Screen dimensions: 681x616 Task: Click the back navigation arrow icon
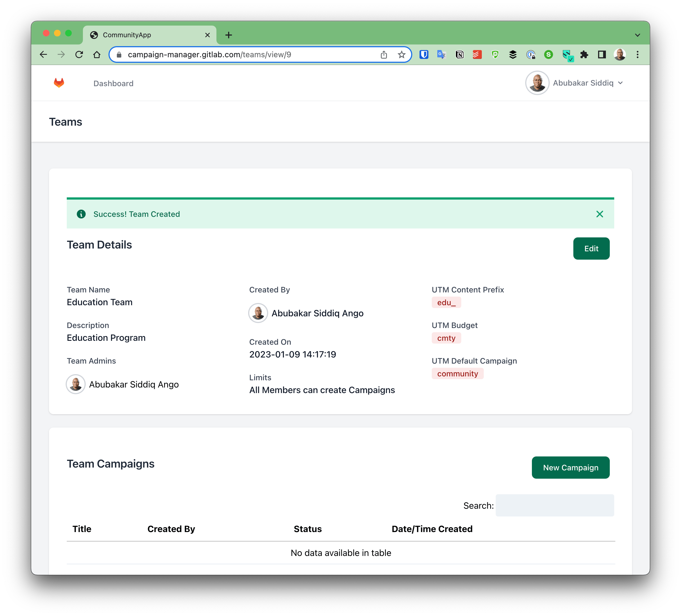pyautogui.click(x=45, y=54)
